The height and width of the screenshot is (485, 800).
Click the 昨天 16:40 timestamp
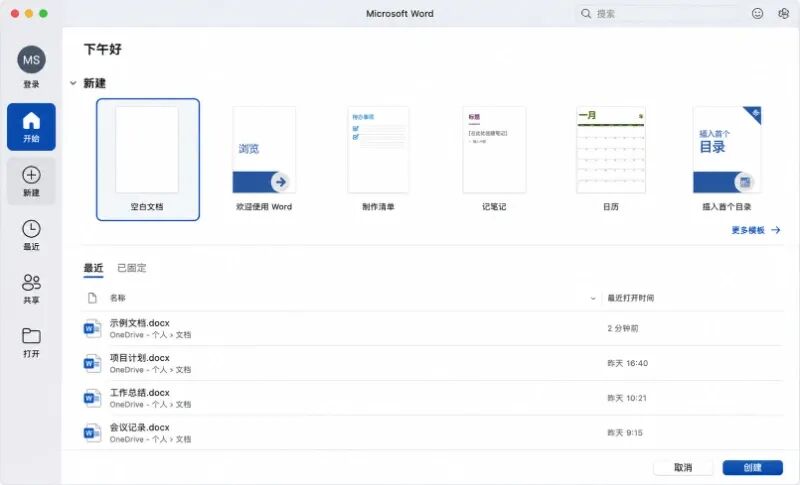point(628,363)
